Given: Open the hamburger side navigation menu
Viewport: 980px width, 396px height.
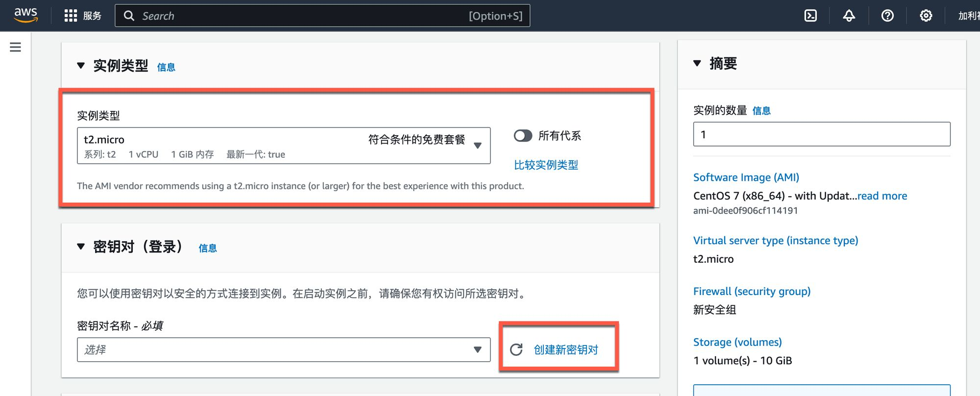Looking at the screenshot, I should tap(15, 47).
